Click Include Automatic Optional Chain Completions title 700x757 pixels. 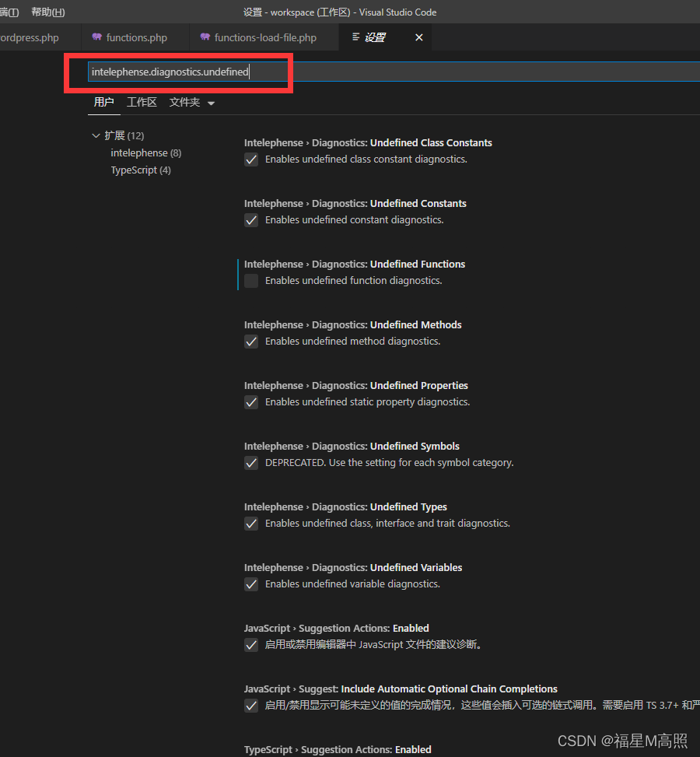pyautogui.click(x=401, y=689)
